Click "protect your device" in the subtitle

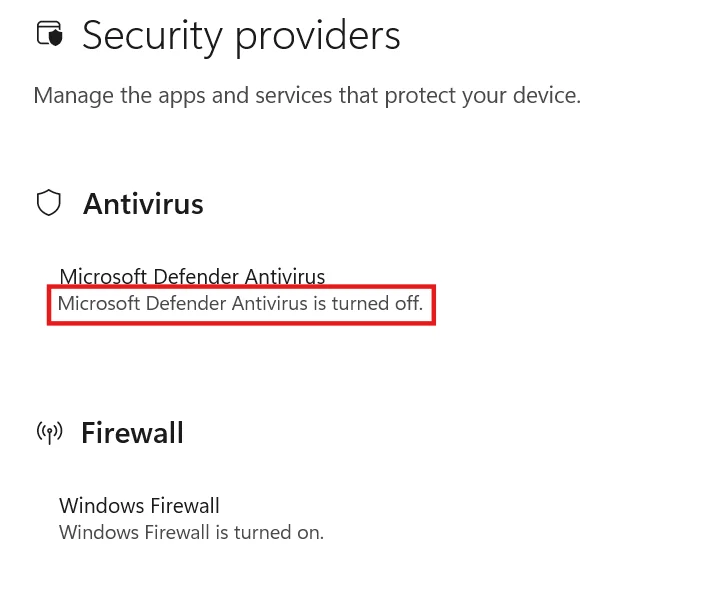pos(483,96)
